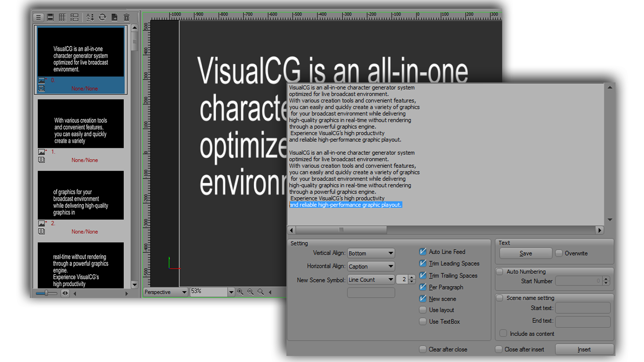The height and width of the screenshot is (362, 644).
Task: Enable Use TextBox checkbox
Action: click(423, 321)
